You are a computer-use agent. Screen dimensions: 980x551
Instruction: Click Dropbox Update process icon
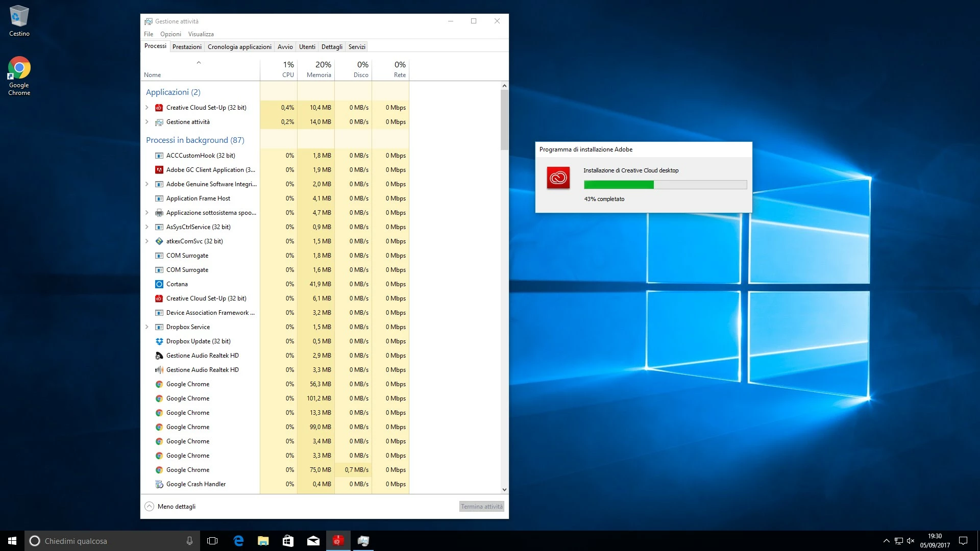click(x=159, y=341)
